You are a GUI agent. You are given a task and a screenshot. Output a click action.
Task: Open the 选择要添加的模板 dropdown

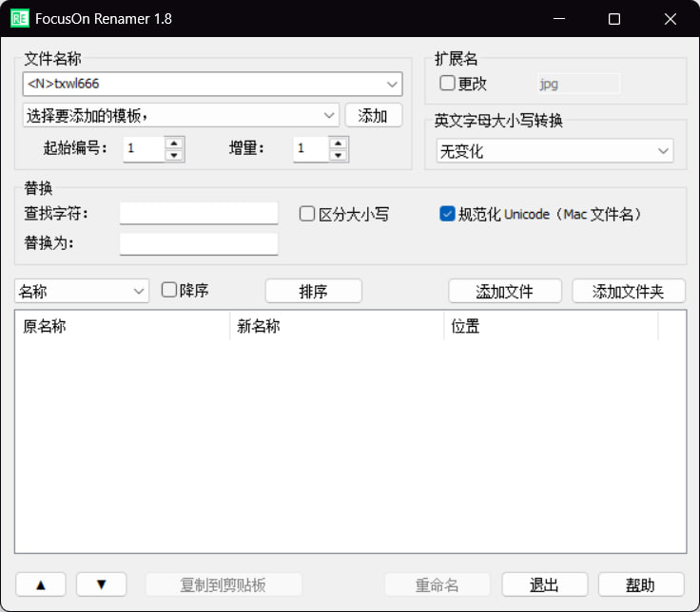(329, 115)
